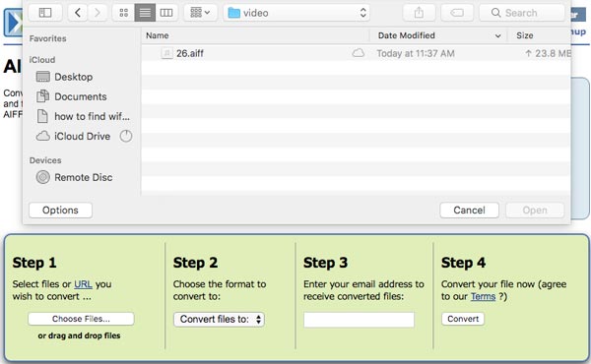Go back with the left chevron button
Image resolution: width=591 pixels, height=364 pixels.
pyautogui.click(x=78, y=13)
